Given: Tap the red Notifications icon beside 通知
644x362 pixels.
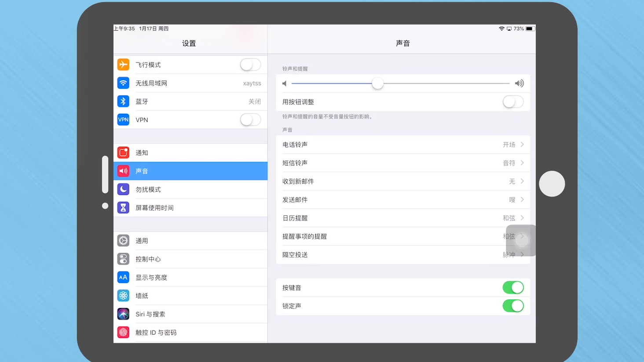Looking at the screenshot, I should [123, 152].
